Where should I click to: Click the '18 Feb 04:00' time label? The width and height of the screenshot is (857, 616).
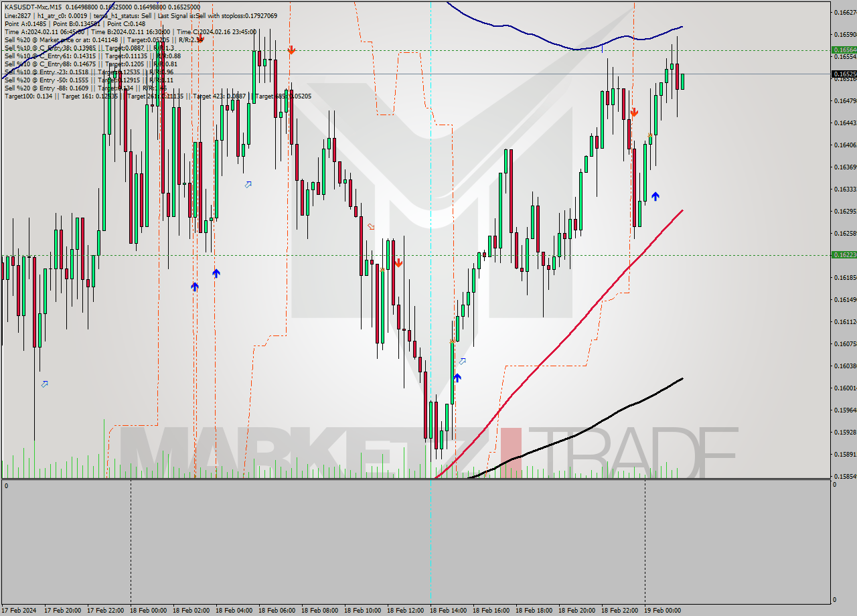(x=234, y=610)
